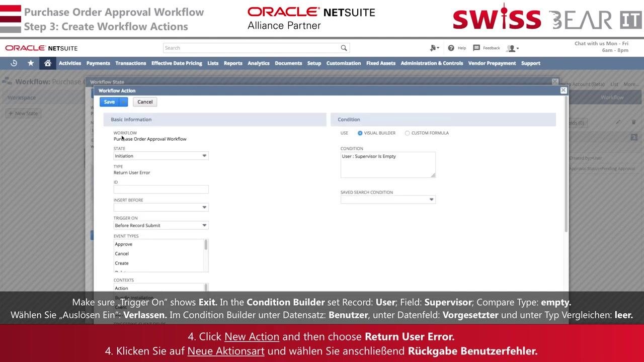644x362 pixels.
Task: Go to the Home house icon
Action: 47,63
